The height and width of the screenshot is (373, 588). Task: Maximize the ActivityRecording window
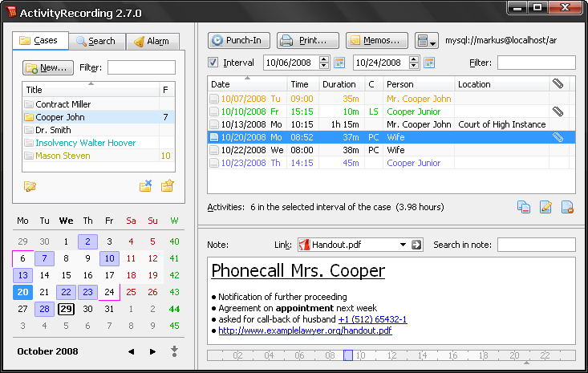pyautogui.click(x=537, y=7)
